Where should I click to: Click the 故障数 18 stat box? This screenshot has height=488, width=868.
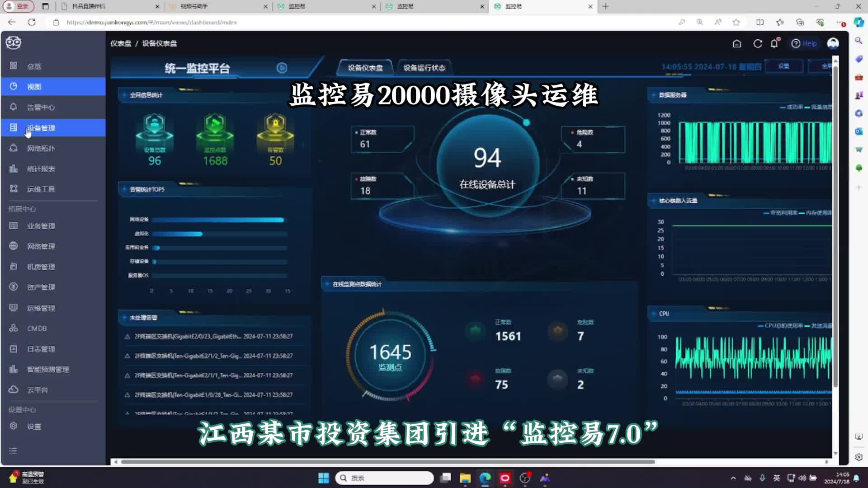click(x=382, y=186)
